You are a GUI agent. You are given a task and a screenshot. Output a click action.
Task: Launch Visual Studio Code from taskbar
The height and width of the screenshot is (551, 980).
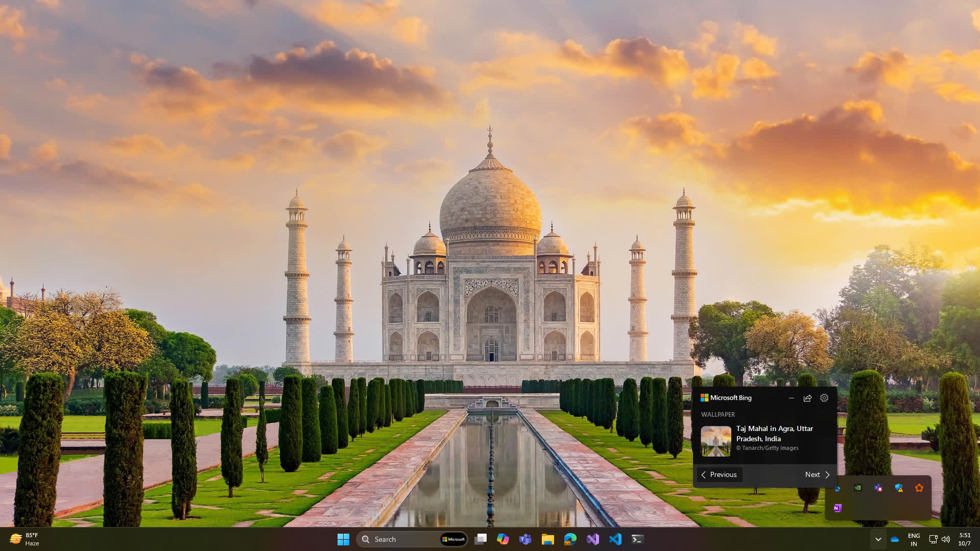(615, 539)
